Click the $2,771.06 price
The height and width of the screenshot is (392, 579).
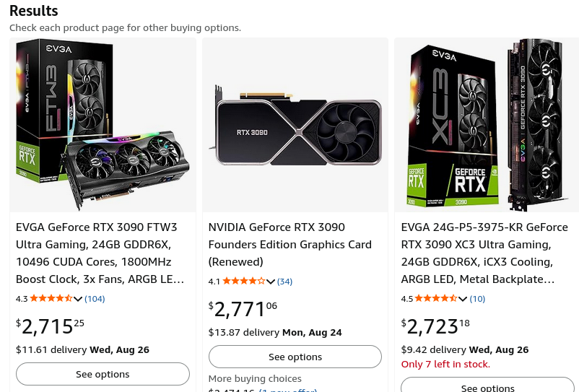coord(243,309)
